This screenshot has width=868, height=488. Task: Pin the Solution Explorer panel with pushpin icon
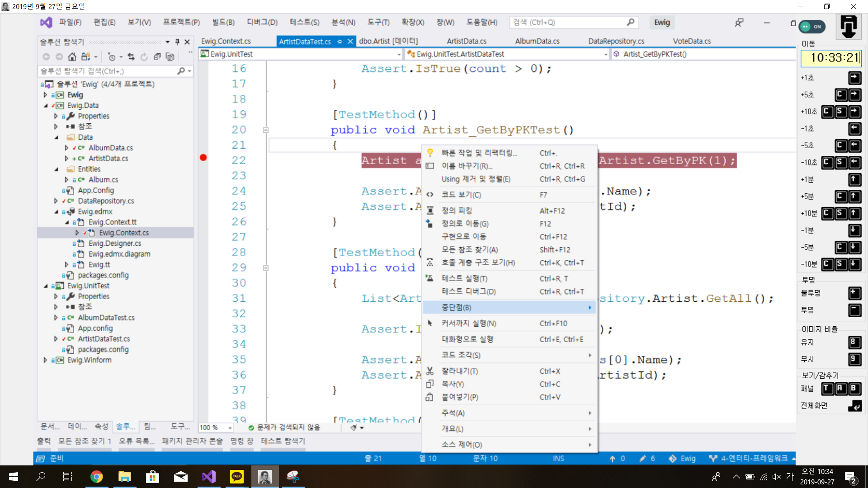click(177, 42)
